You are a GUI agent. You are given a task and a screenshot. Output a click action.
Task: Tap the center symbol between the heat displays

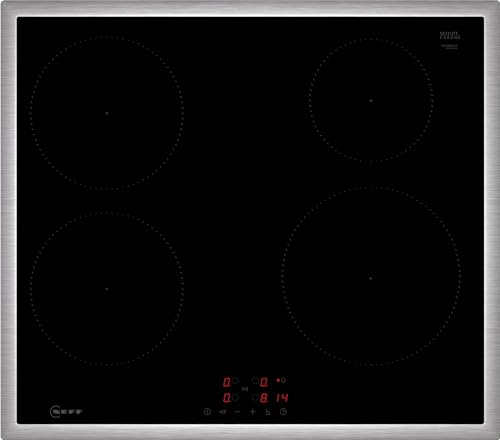pyautogui.click(x=245, y=389)
